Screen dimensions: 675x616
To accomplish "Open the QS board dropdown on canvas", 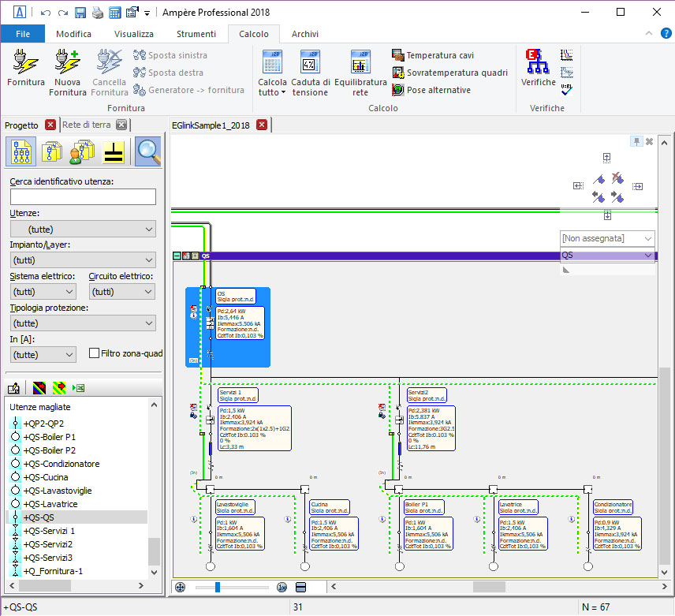I will [x=607, y=256].
